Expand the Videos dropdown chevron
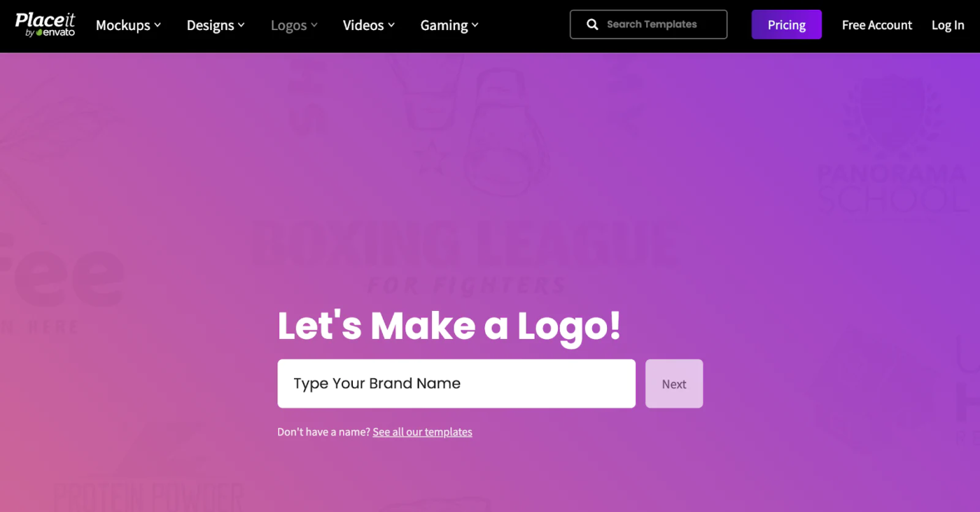Screen dimensions: 980x512 coord(391,25)
